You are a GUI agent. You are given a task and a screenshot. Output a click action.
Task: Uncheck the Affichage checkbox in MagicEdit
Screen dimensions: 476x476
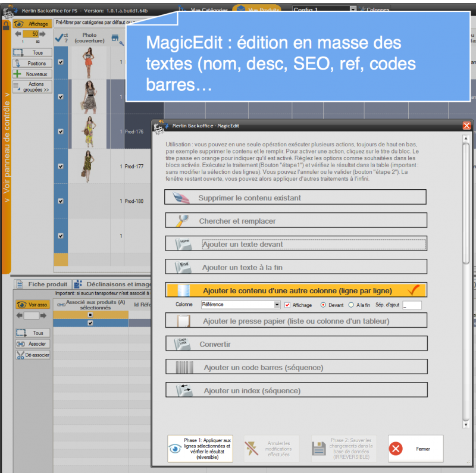pyautogui.click(x=288, y=305)
